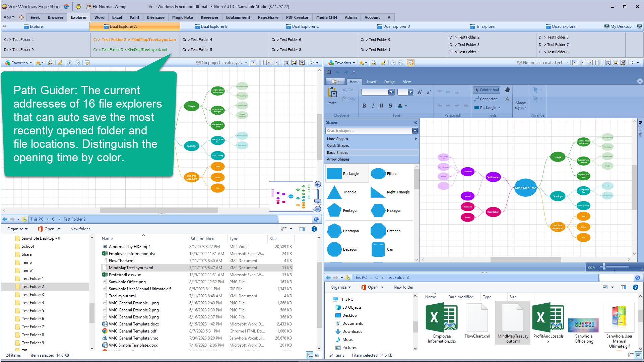Click the broom clean icon in left toolbar

pos(60,63)
